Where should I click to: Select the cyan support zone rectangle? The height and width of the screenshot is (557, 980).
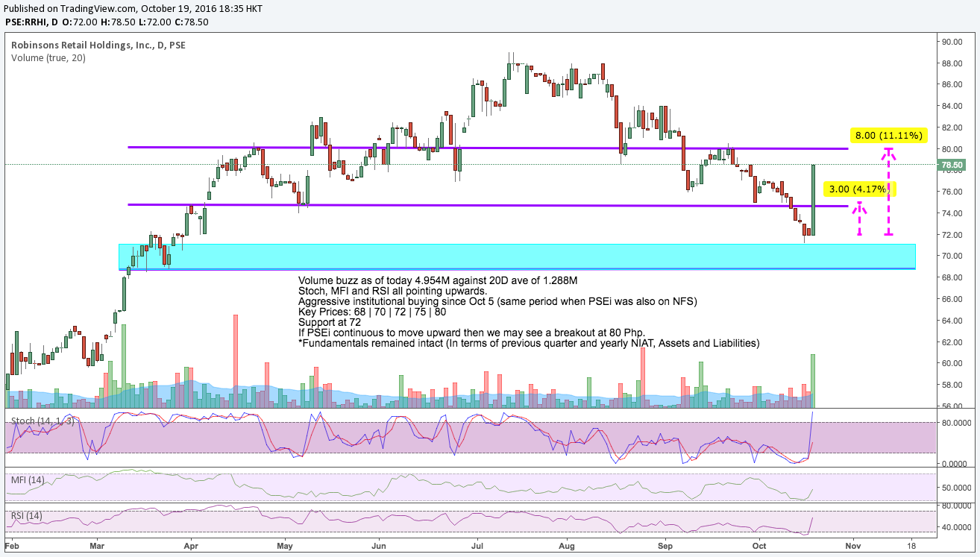517,256
